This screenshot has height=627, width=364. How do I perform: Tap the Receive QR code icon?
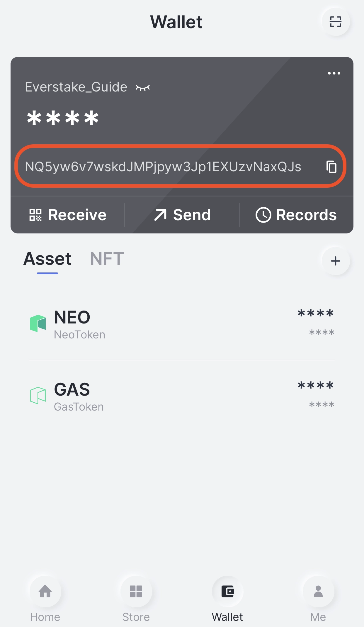coord(35,215)
